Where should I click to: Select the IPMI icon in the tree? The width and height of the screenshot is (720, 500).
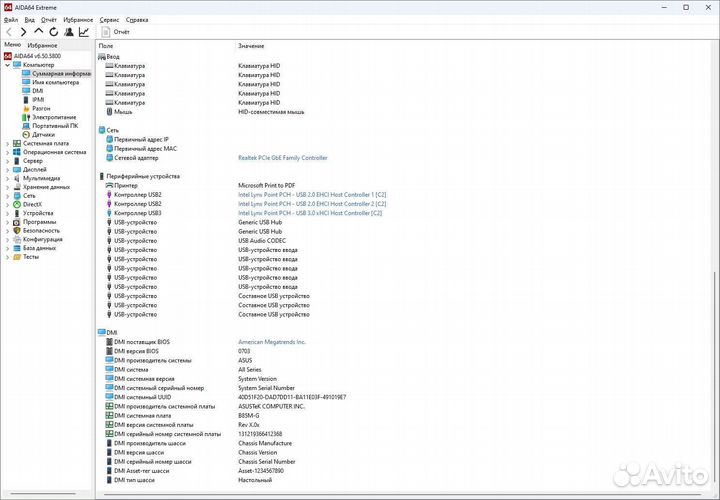click(26, 100)
